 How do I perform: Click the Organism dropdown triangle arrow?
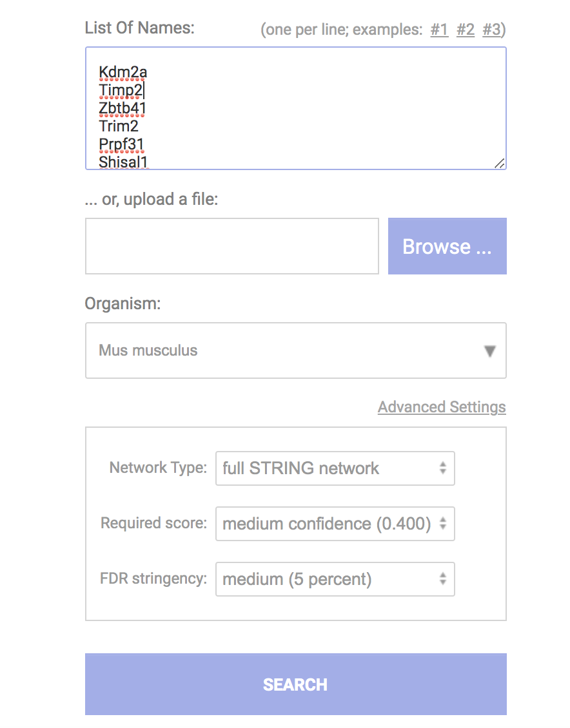(x=489, y=351)
